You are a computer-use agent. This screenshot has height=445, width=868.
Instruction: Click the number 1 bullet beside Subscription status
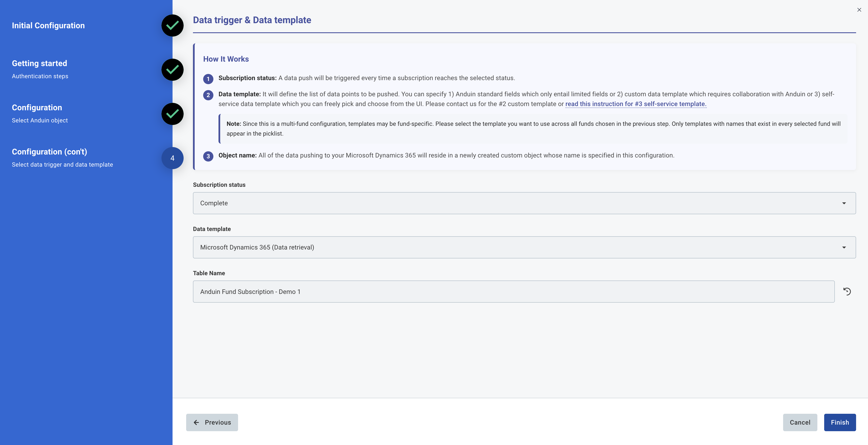point(208,79)
